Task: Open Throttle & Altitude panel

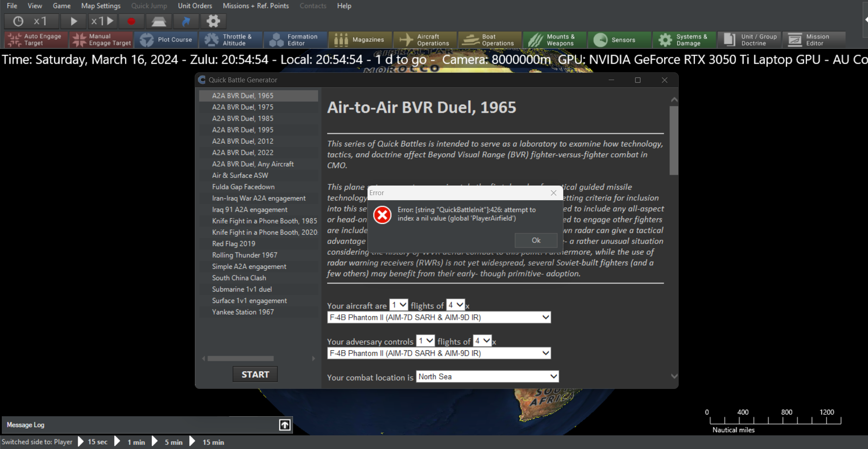Action: 231,40
